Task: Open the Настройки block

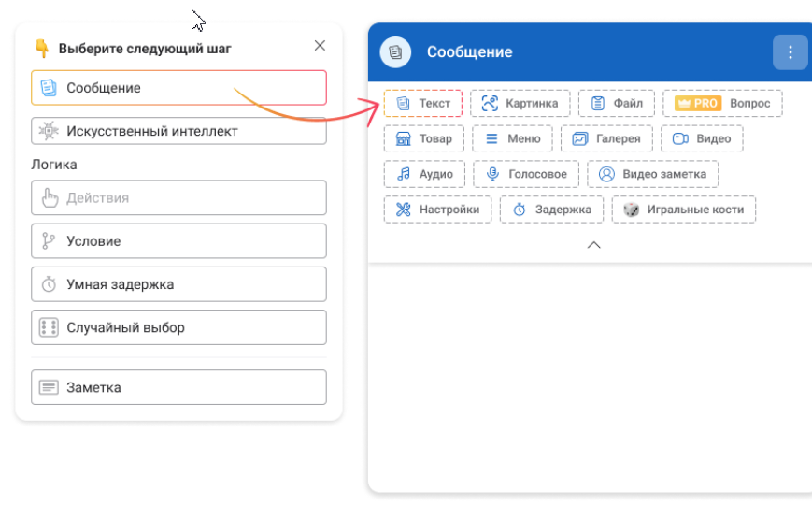Action: pyautogui.click(x=437, y=210)
